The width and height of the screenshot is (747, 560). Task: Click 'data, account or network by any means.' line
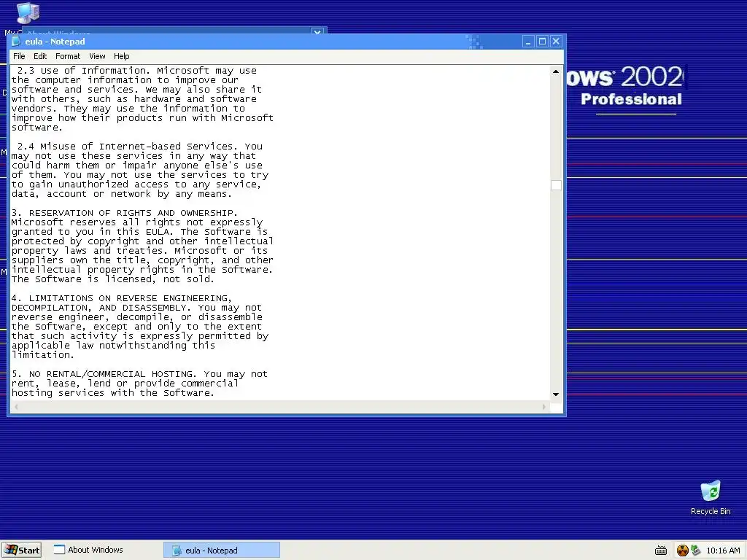122,194
